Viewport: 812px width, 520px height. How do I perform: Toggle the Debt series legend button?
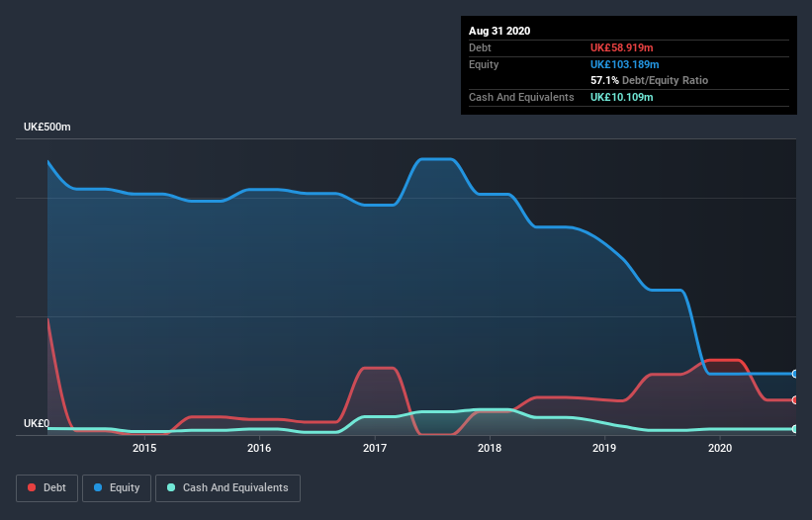coord(47,488)
